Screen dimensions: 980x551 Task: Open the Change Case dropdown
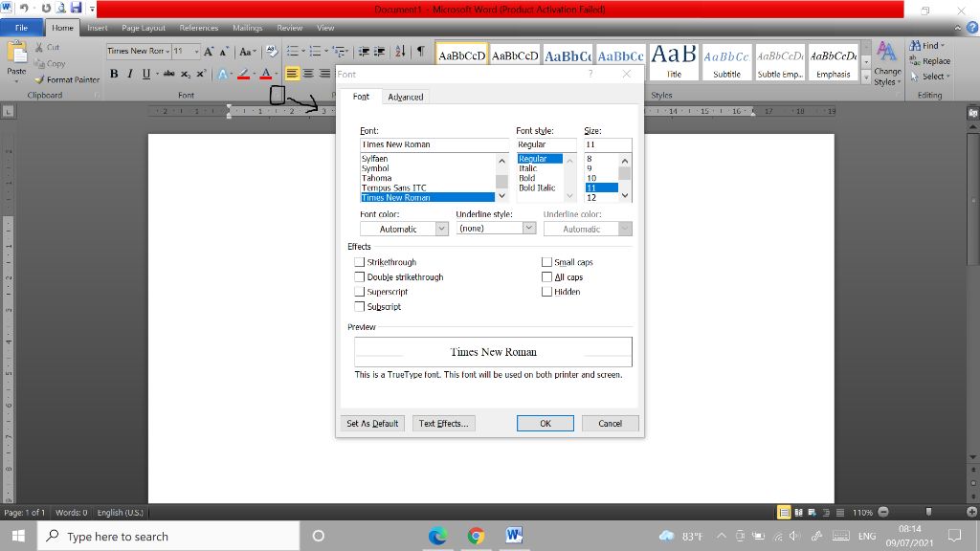click(x=248, y=52)
